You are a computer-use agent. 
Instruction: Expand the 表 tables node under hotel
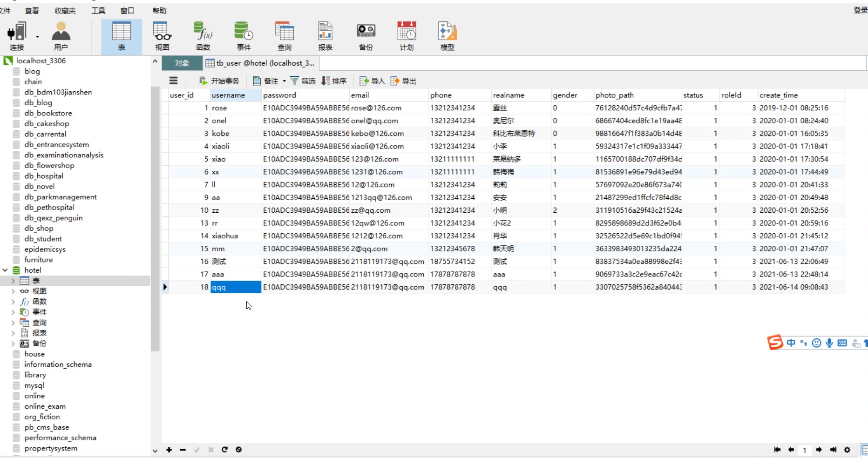tap(13, 281)
